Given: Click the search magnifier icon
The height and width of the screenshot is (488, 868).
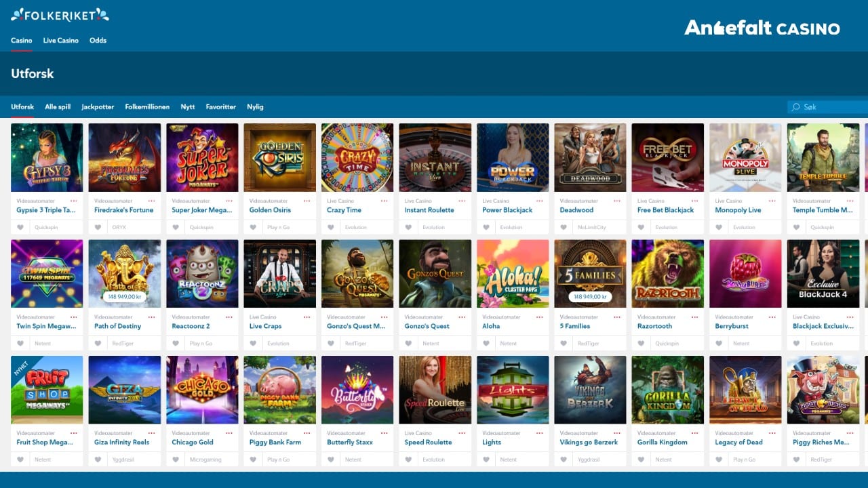Looking at the screenshot, I should [x=796, y=107].
